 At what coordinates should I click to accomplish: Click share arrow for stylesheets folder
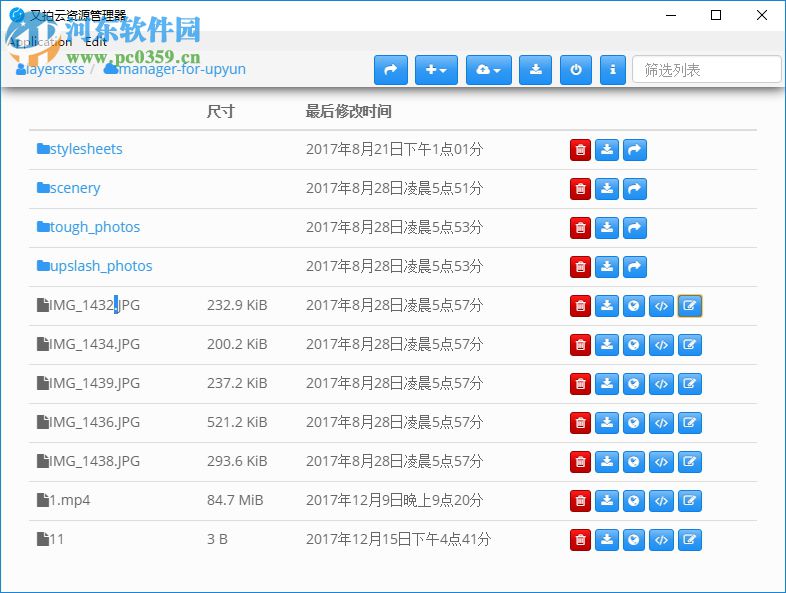click(x=635, y=149)
